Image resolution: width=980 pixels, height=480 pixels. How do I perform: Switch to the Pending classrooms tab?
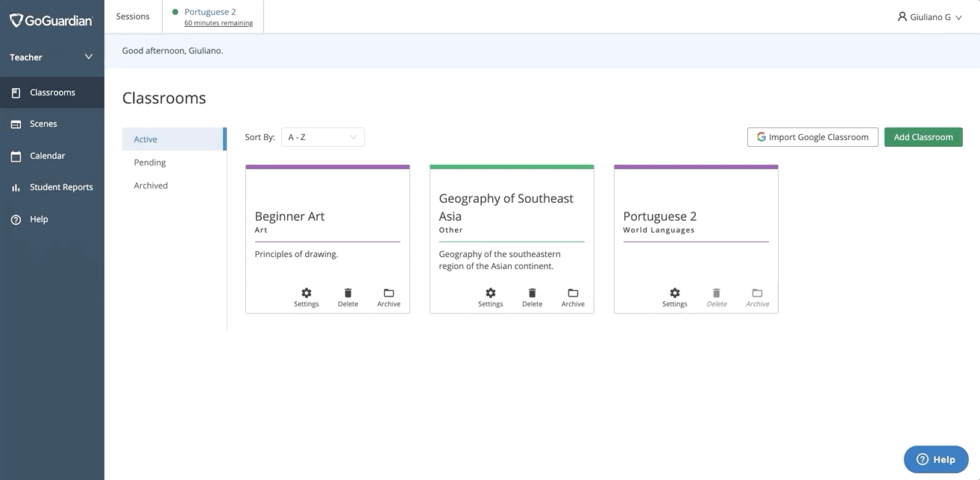[150, 162]
